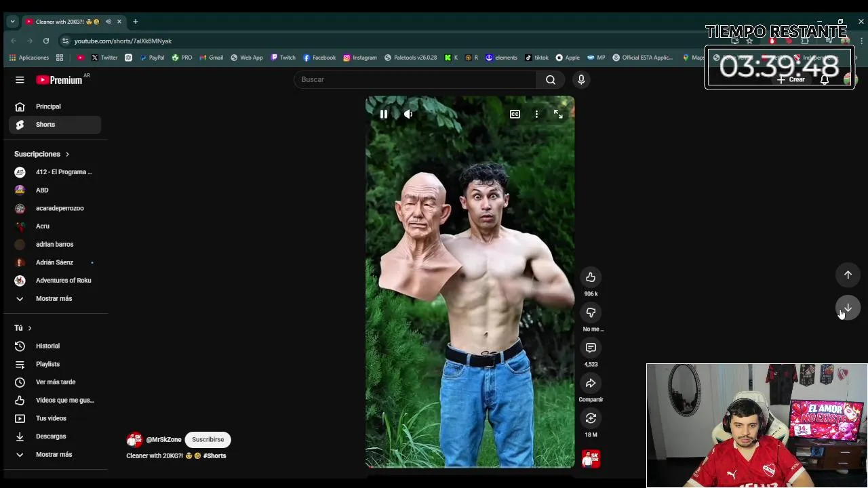This screenshot has height=488, width=868.
Task: Focus the Buscar search field
Action: [415, 80]
